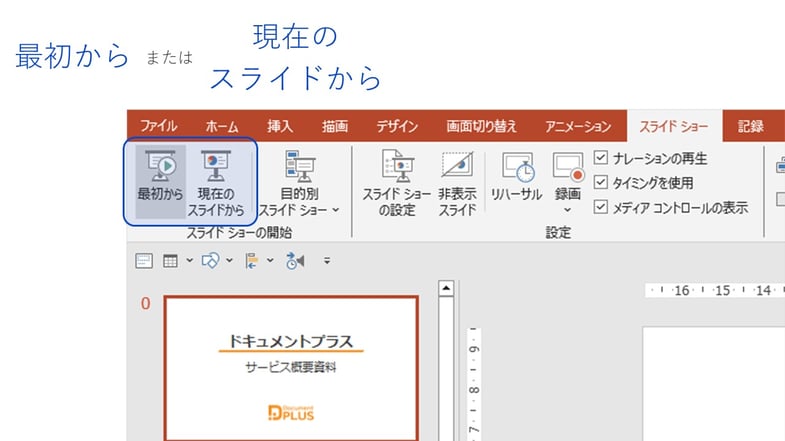The image size is (785, 441).
Task: Switch to the デザイン tab
Action: [x=397, y=126]
